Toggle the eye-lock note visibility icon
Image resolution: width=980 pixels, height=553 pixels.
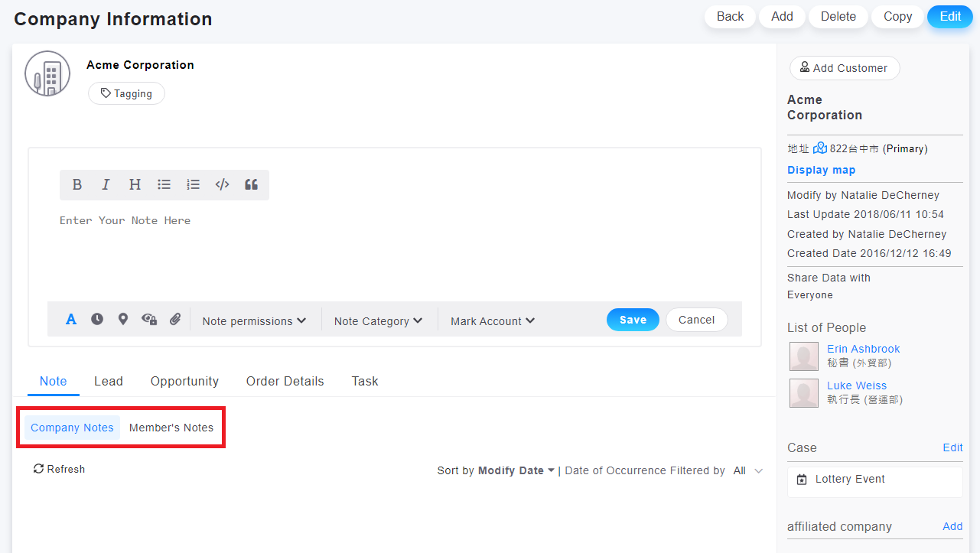pyautogui.click(x=149, y=320)
